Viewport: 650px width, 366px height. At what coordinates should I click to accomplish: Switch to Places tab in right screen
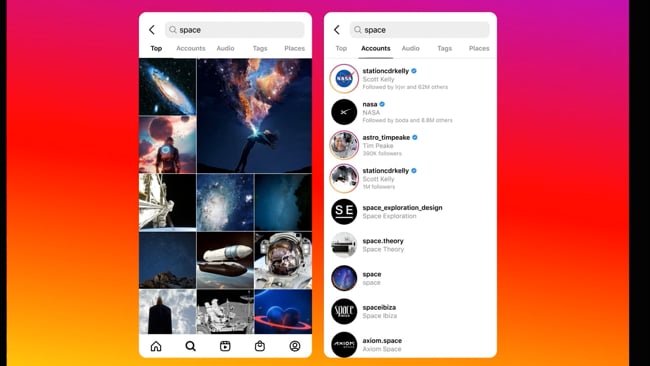click(x=479, y=48)
